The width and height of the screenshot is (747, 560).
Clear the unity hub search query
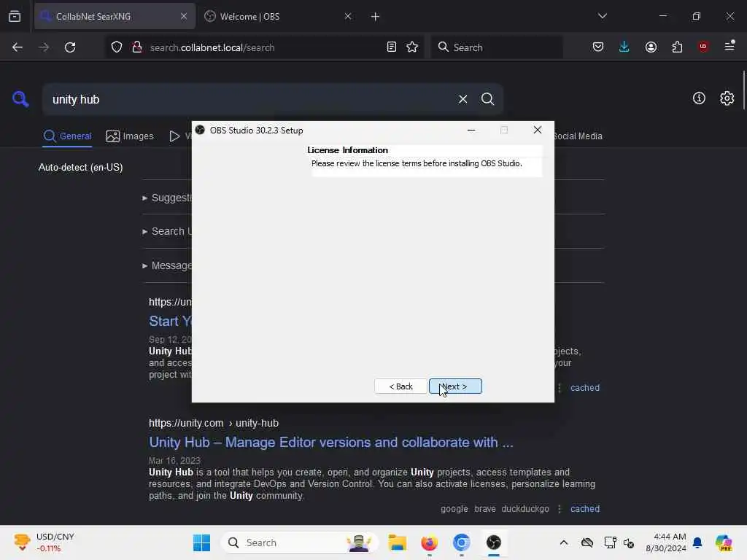point(462,99)
